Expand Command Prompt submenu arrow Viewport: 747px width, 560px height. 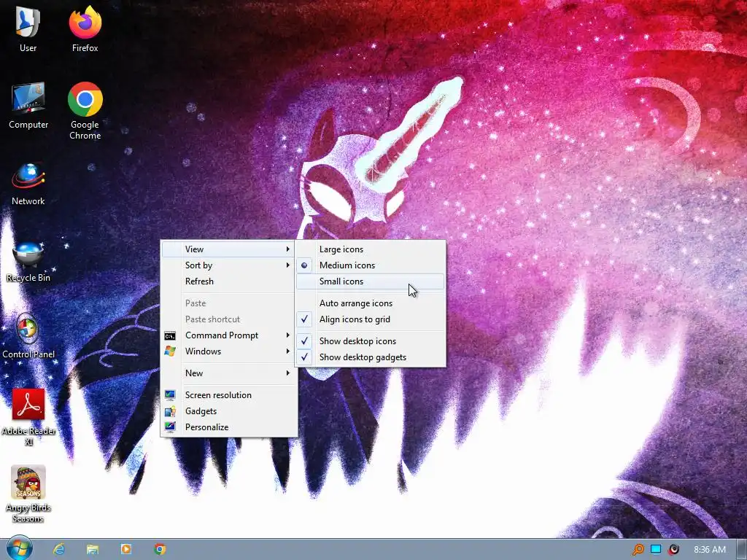click(287, 335)
